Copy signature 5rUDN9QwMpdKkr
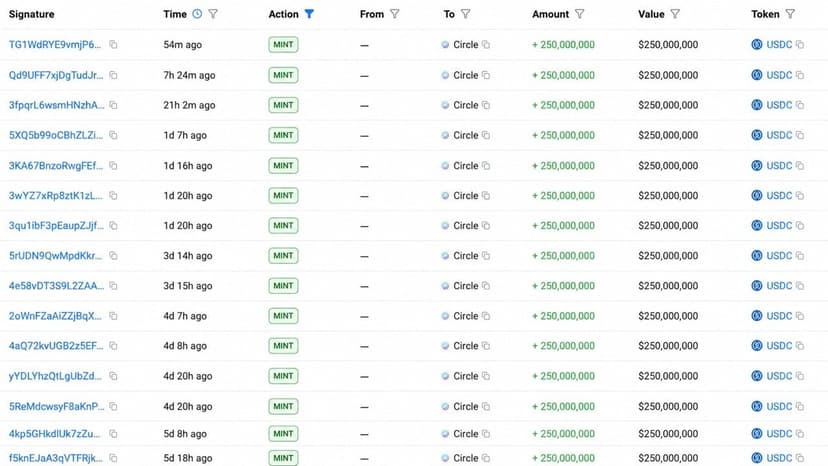This screenshot has height=466, width=828. pyautogui.click(x=113, y=256)
